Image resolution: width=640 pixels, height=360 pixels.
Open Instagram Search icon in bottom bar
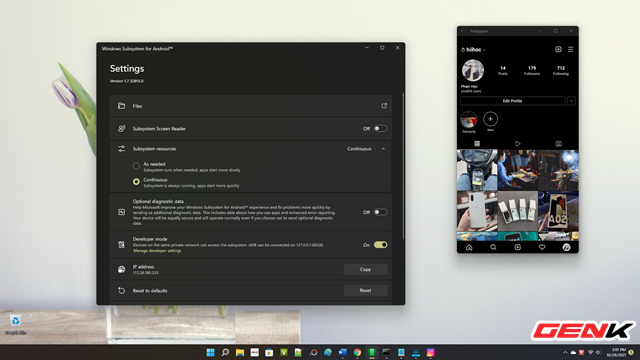pyautogui.click(x=493, y=247)
